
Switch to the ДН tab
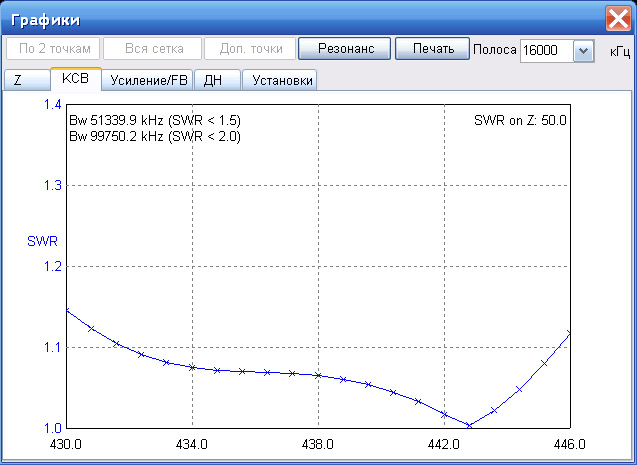click(213, 81)
